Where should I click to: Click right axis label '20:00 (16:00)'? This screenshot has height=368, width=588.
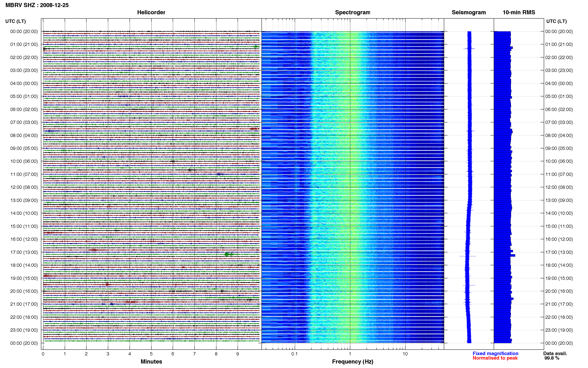(x=559, y=291)
